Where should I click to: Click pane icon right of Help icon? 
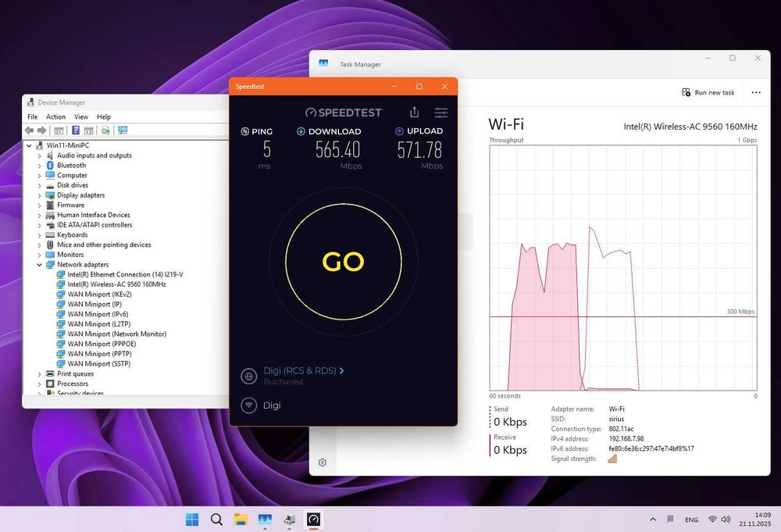point(89,130)
